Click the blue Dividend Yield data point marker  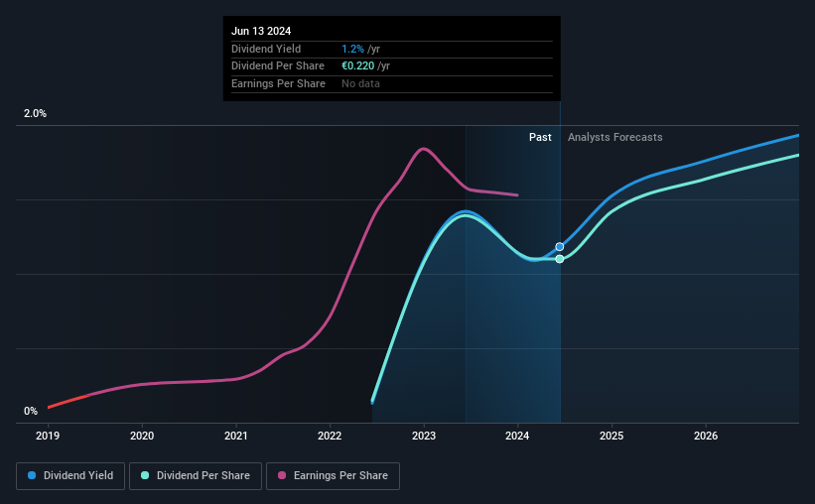pos(560,247)
